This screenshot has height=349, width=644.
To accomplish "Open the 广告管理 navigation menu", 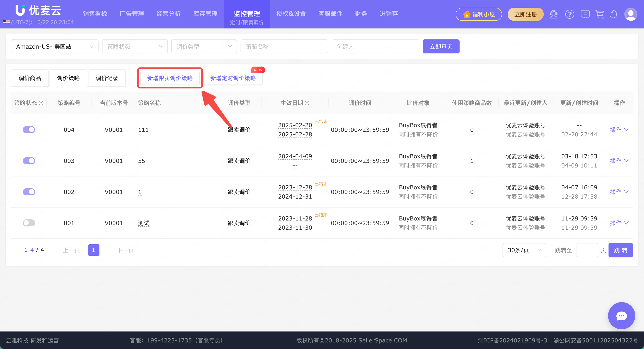I will pyautogui.click(x=132, y=14).
